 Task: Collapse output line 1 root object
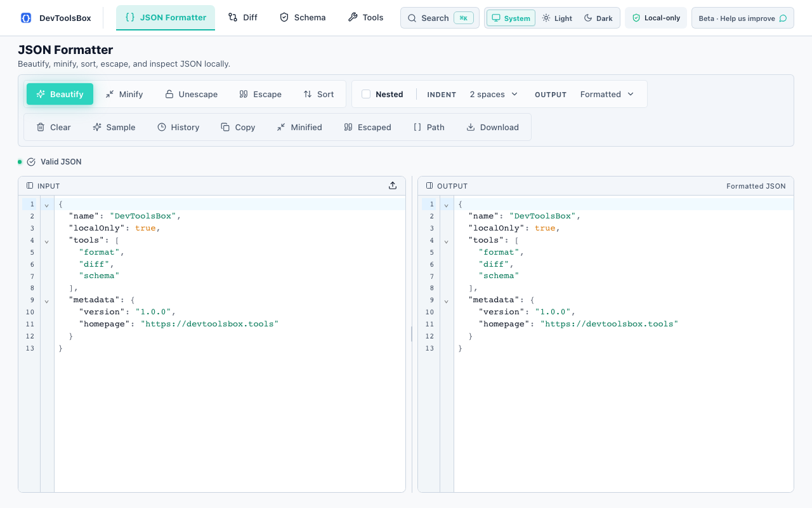click(447, 204)
